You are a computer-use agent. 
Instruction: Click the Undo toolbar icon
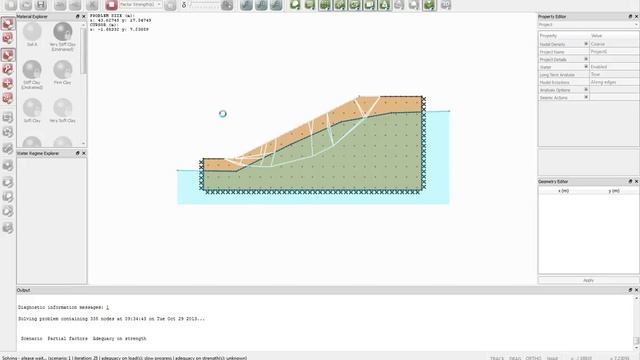tap(60, 4)
